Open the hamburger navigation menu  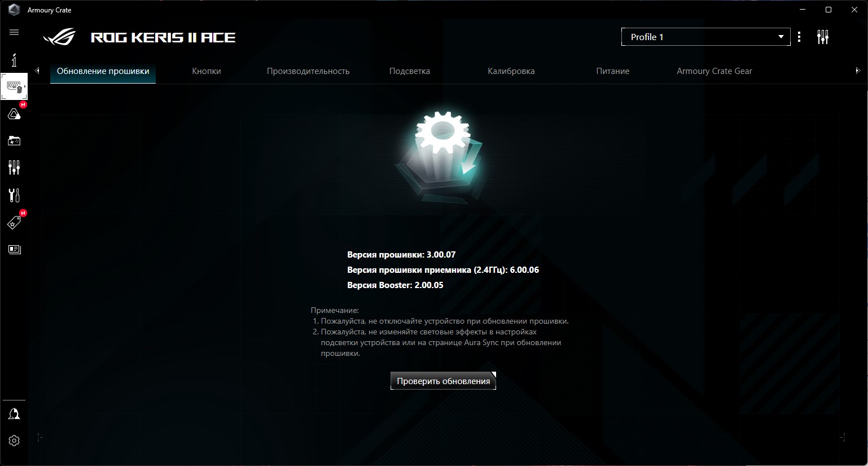[14, 32]
